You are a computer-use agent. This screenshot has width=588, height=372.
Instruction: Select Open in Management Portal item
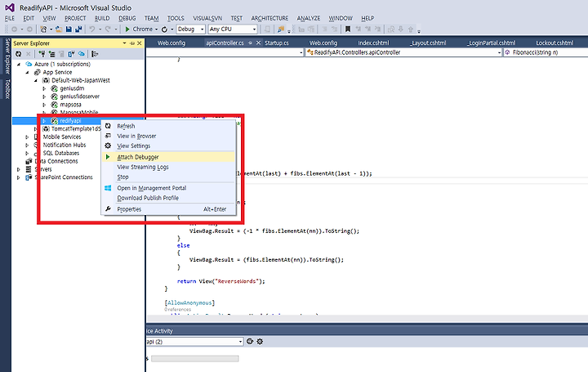[x=169, y=188]
